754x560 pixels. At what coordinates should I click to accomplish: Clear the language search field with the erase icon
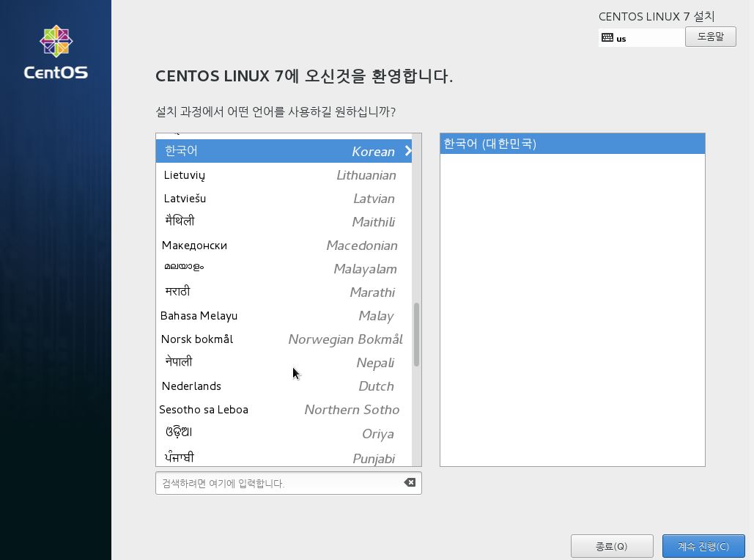click(x=410, y=482)
